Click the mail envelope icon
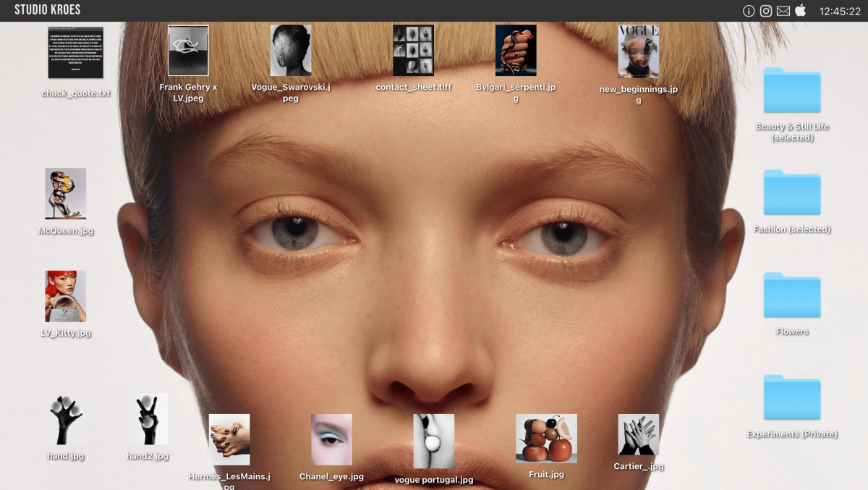 [x=783, y=11]
